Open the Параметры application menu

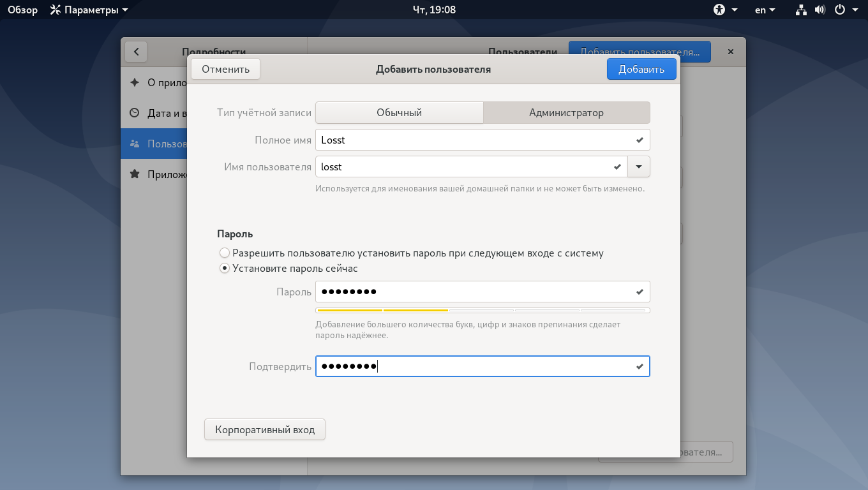89,10
